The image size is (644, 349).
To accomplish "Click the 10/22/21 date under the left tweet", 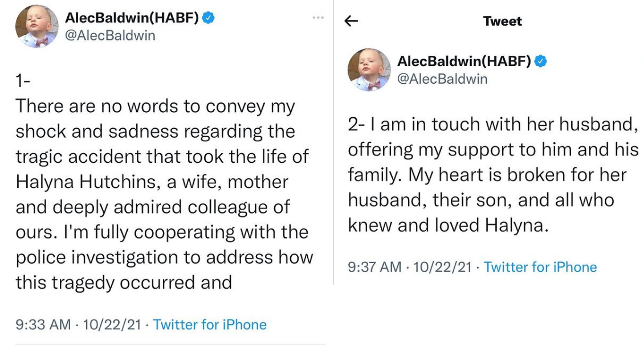I will click(112, 325).
